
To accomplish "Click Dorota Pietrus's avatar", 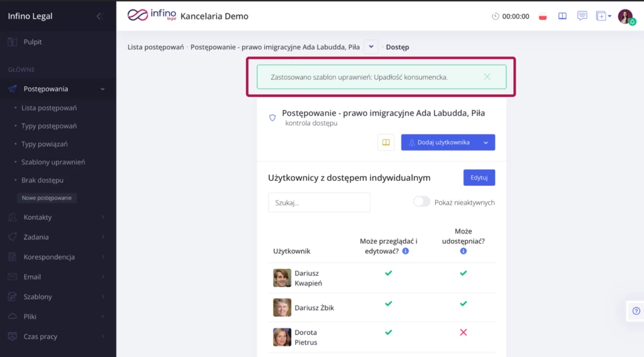I will point(282,337).
